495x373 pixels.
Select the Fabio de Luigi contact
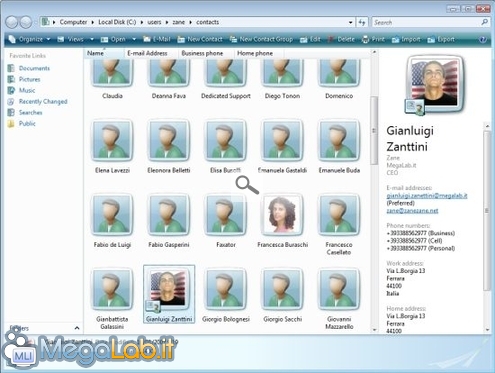pyautogui.click(x=112, y=221)
